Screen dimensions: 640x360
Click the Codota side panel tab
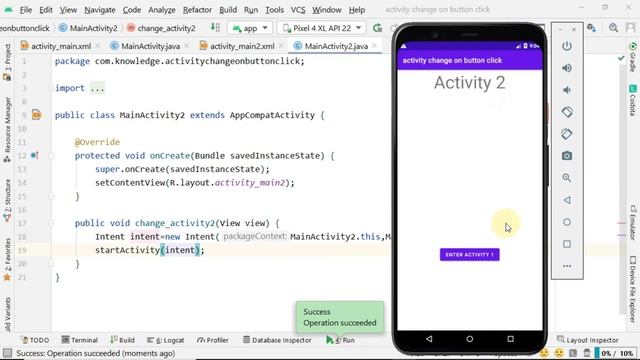[633, 100]
